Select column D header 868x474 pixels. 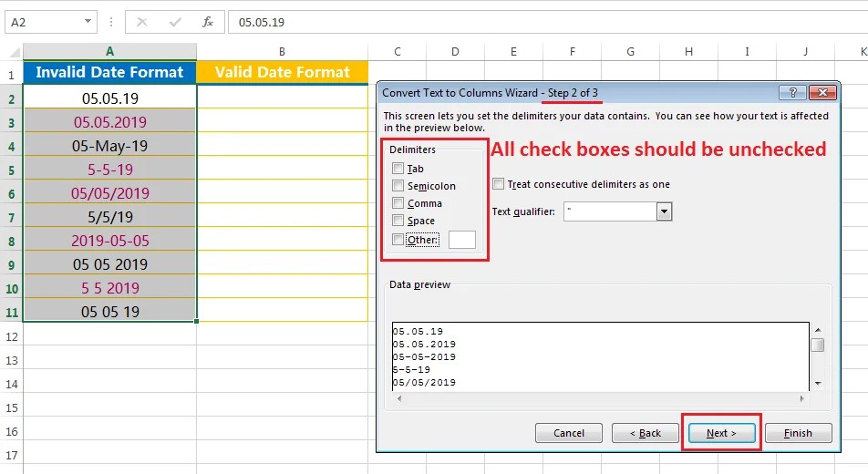point(455,51)
